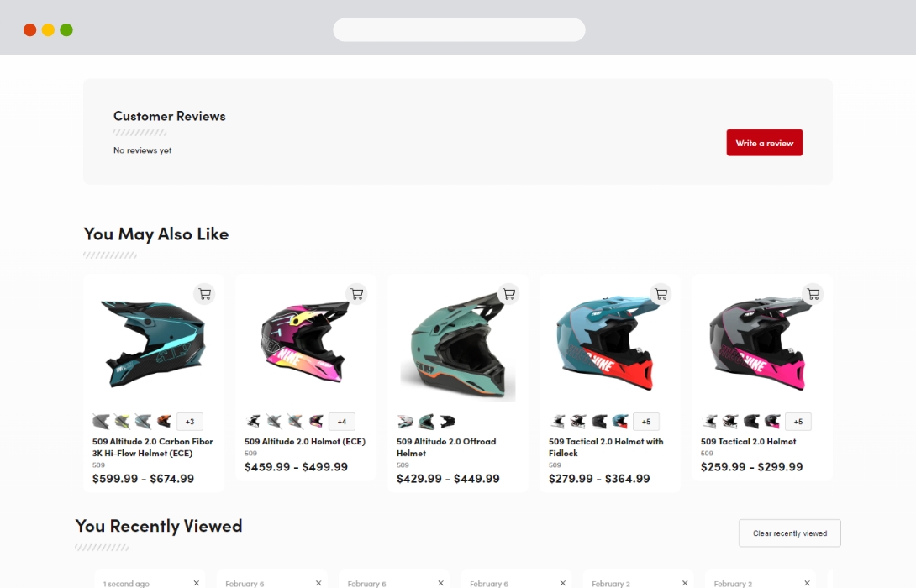Open the pink and yellow Altitude 2.0 helmet image
Viewport: 916px width, 588px height.
[305, 344]
